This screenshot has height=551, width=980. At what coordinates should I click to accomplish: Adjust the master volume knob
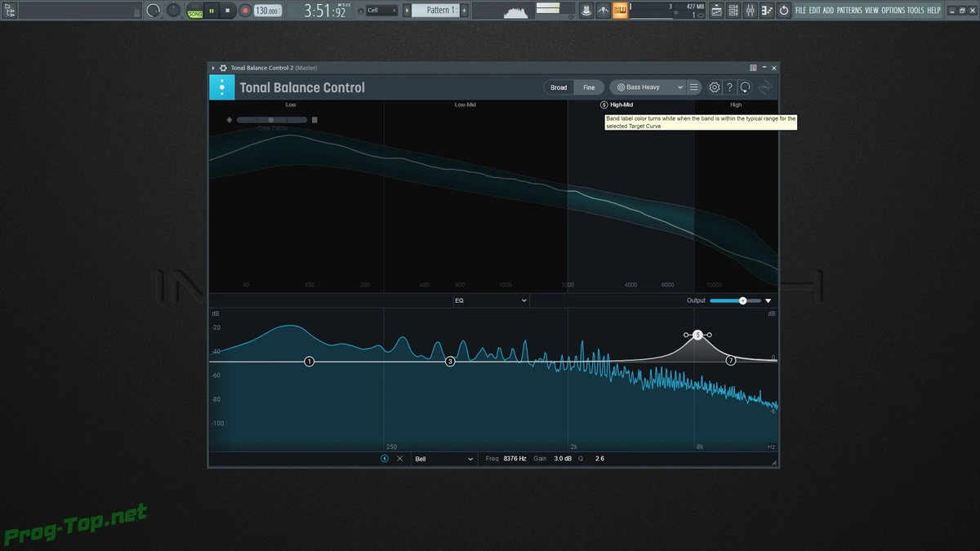[154, 11]
